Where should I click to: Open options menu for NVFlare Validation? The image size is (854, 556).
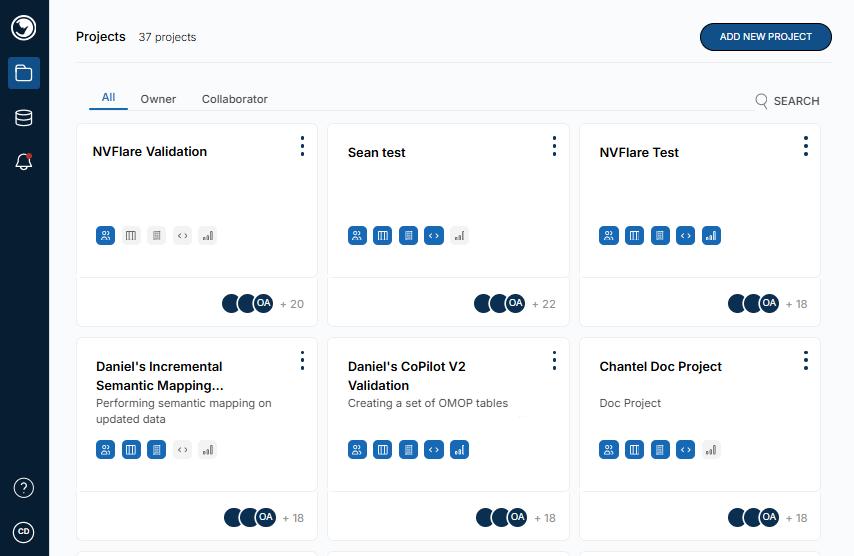point(302,146)
